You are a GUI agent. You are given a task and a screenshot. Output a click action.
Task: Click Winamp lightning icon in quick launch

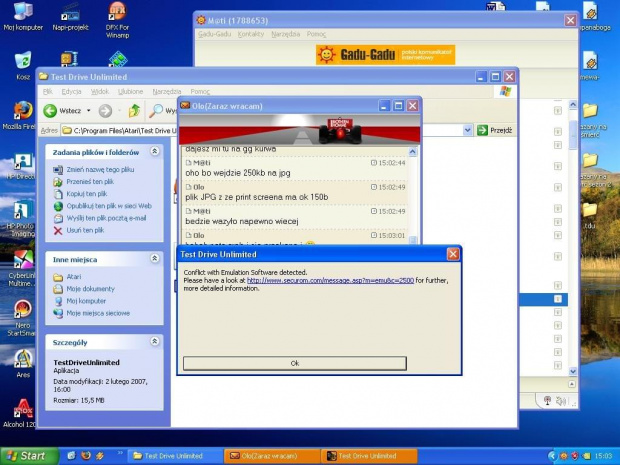[x=100, y=456]
